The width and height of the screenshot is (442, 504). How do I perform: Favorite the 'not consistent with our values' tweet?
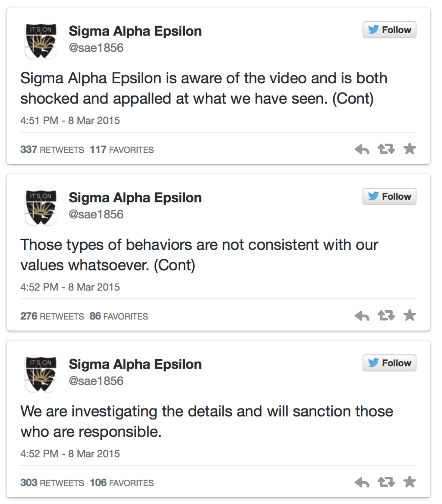click(409, 316)
